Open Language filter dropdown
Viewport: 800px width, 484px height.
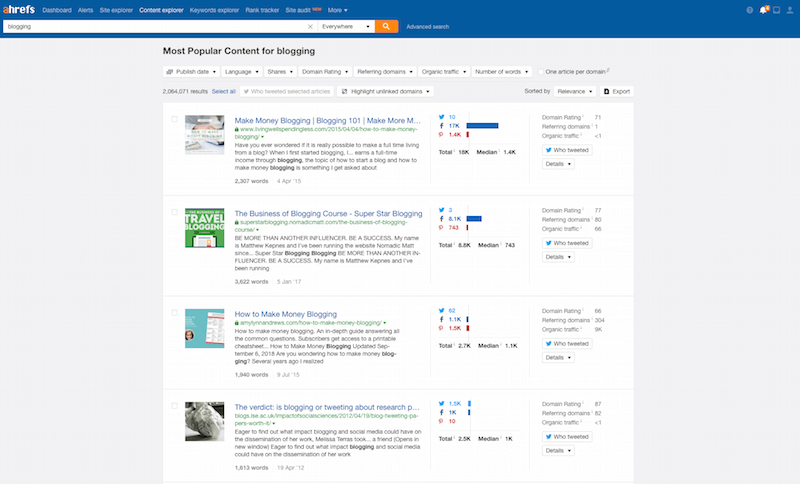242,72
